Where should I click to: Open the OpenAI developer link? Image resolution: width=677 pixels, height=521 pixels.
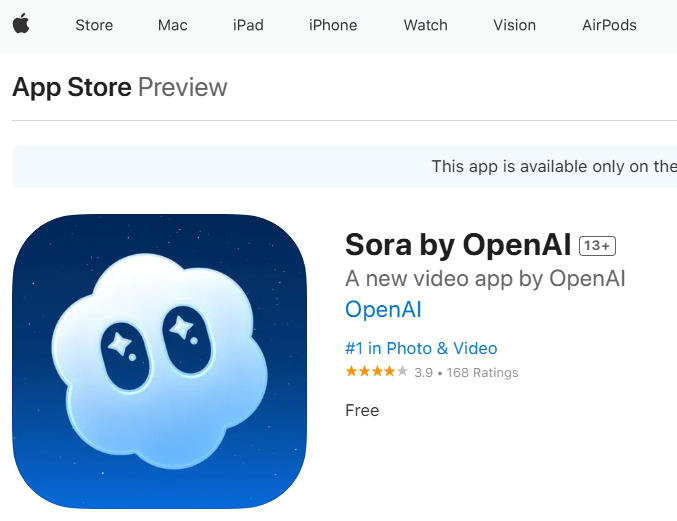click(x=383, y=309)
